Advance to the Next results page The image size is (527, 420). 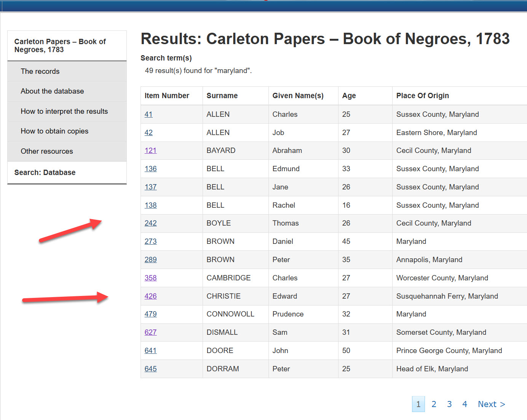coord(491,404)
